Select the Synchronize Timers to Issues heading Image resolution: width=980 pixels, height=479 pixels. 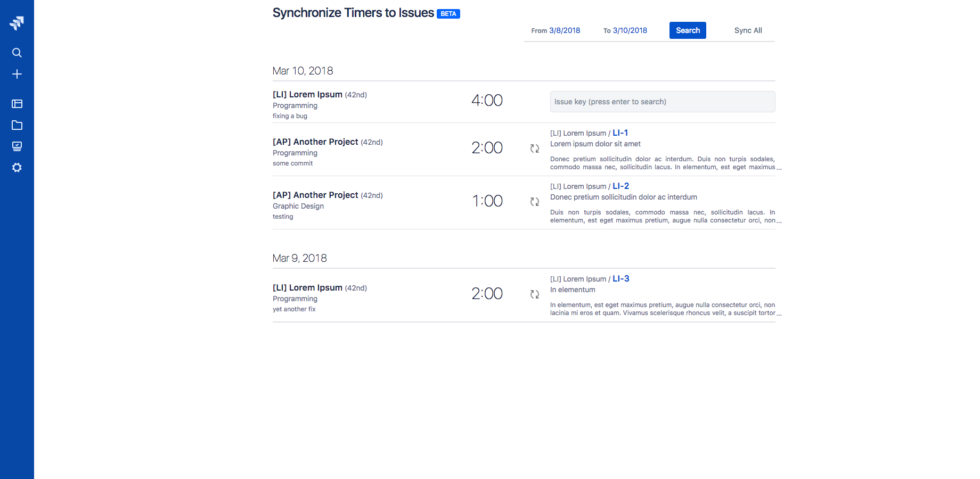[353, 12]
